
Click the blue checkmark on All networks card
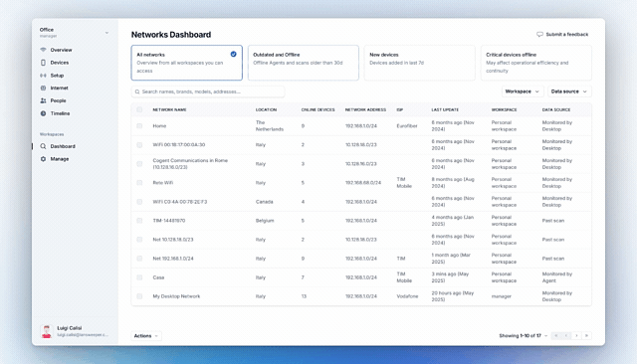pyautogui.click(x=233, y=54)
